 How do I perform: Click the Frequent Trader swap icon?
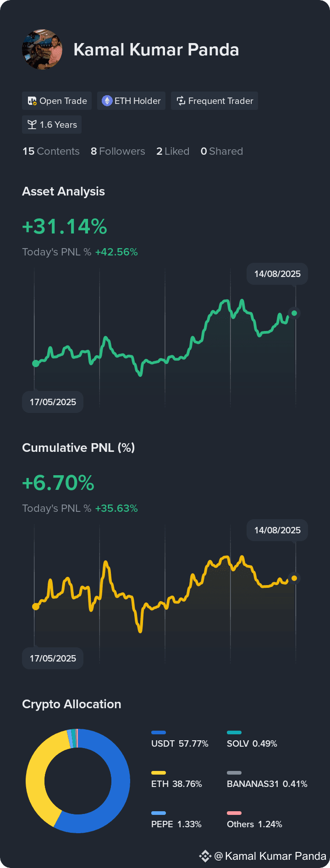pos(181,101)
